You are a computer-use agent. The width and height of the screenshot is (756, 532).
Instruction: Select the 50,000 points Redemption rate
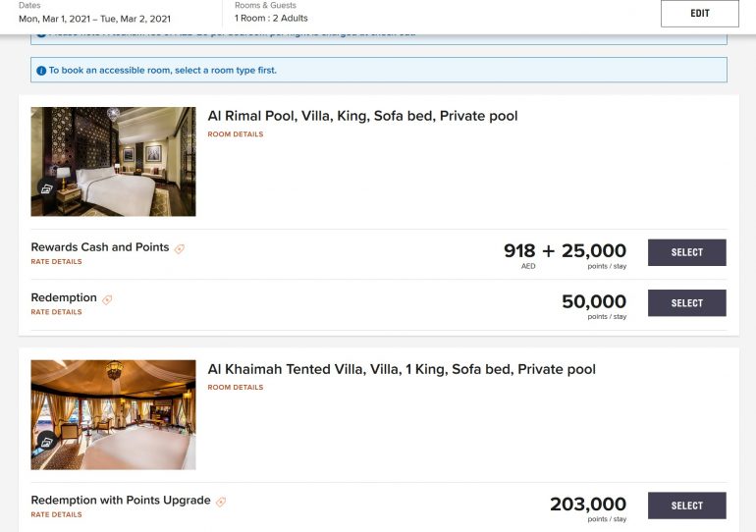pos(686,303)
